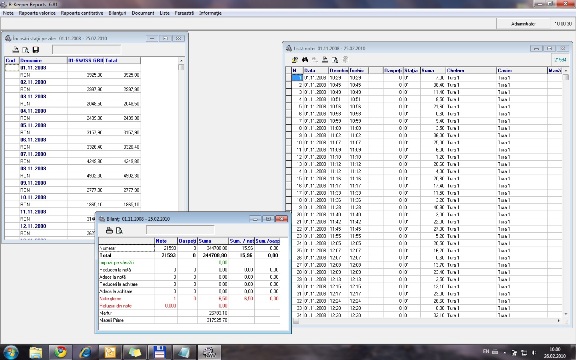The image size is (576, 360).
Task: Click the text field in daily receipts toolbar
Action: pos(86,49)
